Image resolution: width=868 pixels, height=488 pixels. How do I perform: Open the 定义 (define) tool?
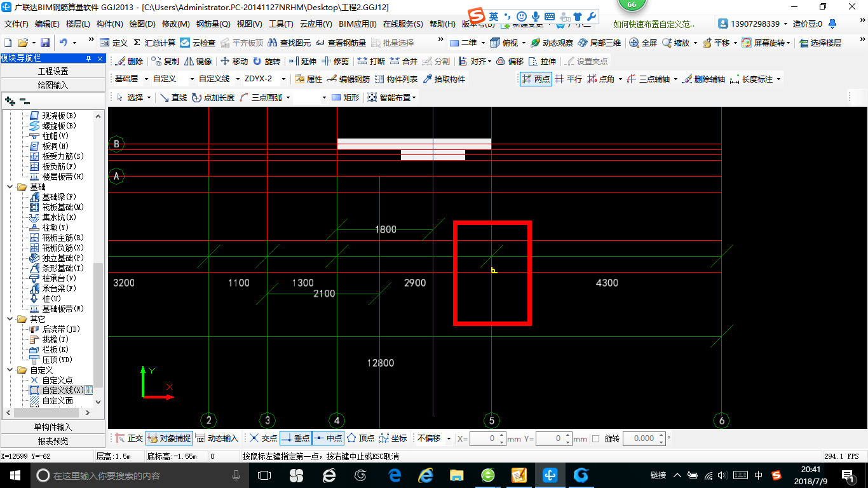coord(114,43)
